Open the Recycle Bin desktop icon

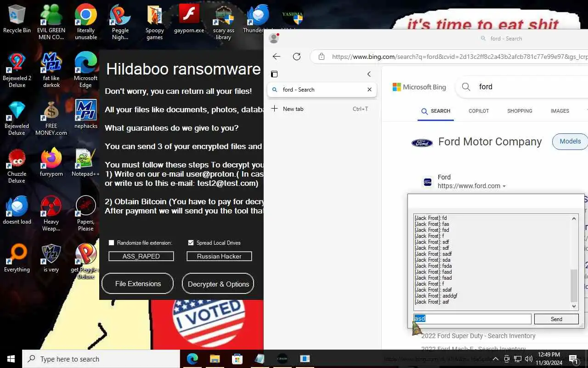pyautogui.click(x=17, y=19)
